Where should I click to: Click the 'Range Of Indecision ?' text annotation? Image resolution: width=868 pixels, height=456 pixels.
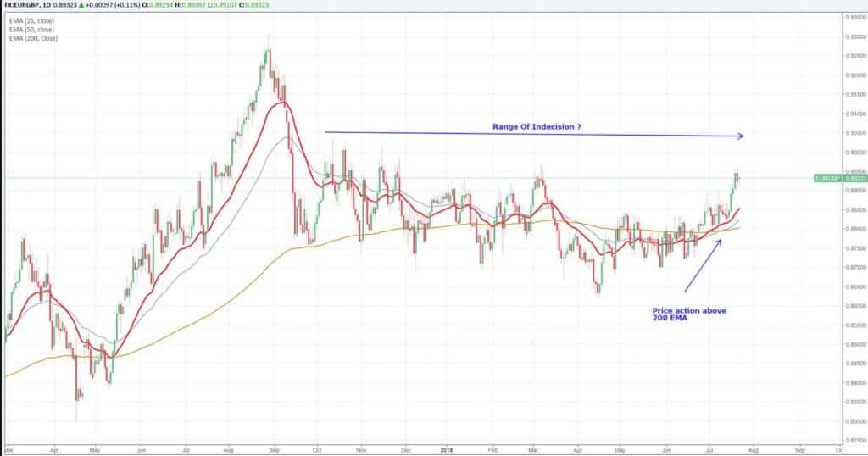(x=537, y=127)
